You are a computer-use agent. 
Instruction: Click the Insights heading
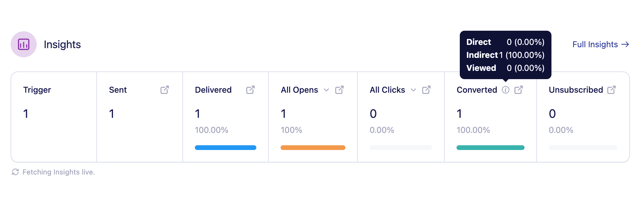coord(62,44)
